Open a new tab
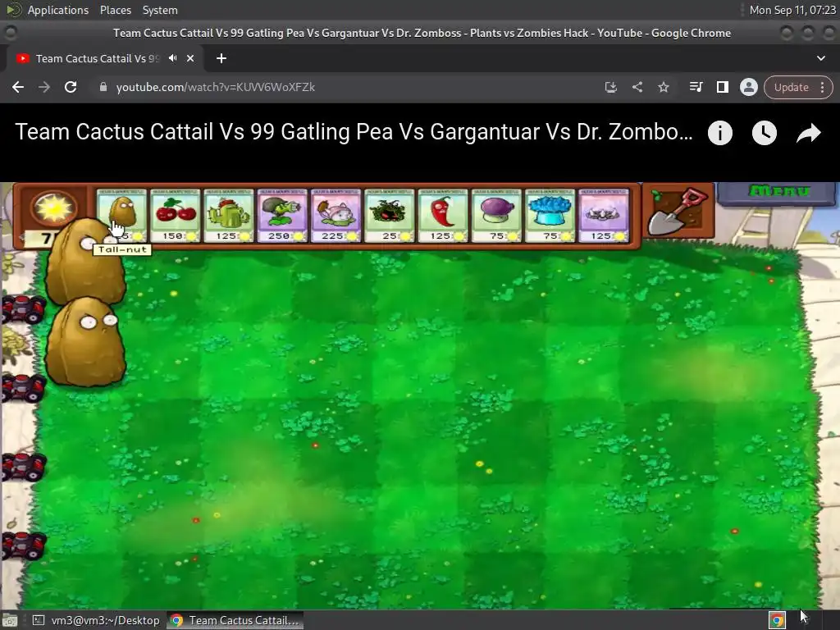840x630 pixels. tap(221, 58)
